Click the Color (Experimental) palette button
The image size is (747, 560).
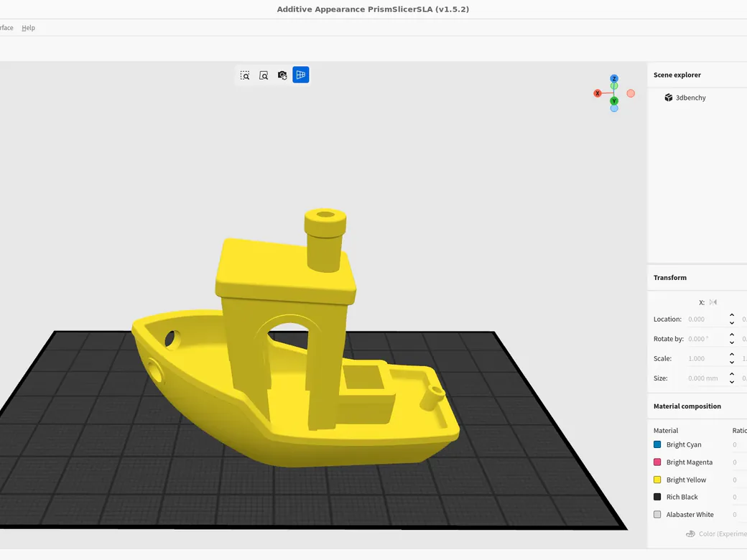pos(716,534)
